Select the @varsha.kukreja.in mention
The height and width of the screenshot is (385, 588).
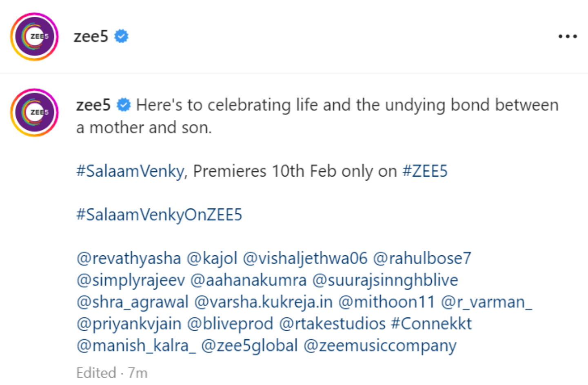pyautogui.click(x=263, y=302)
